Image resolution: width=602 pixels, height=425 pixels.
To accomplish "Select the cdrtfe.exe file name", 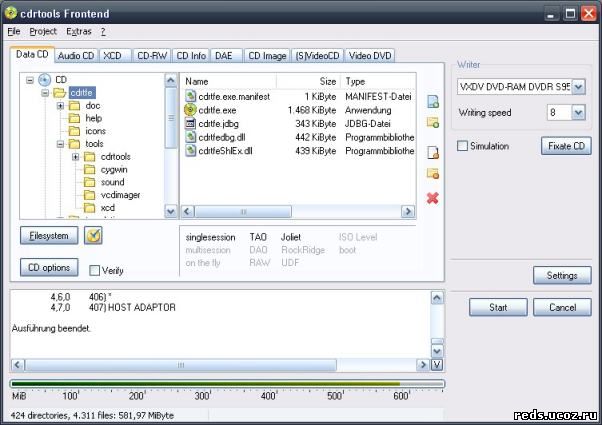I will pyautogui.click(x=217, y=110).
